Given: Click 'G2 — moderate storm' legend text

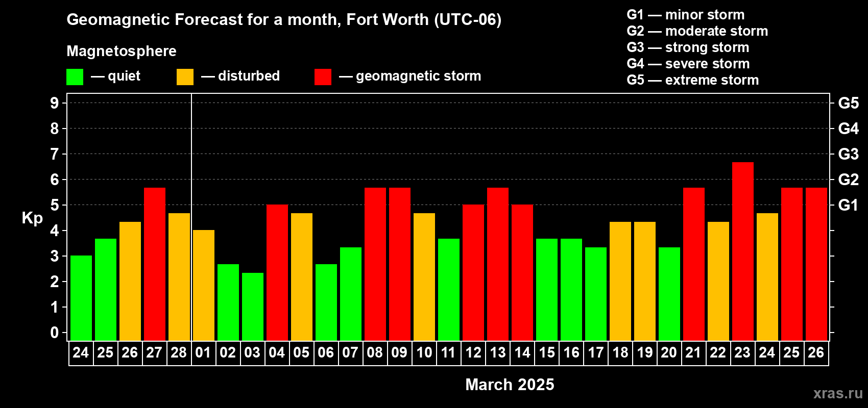Looking at the screenshot, I should 697,31.
